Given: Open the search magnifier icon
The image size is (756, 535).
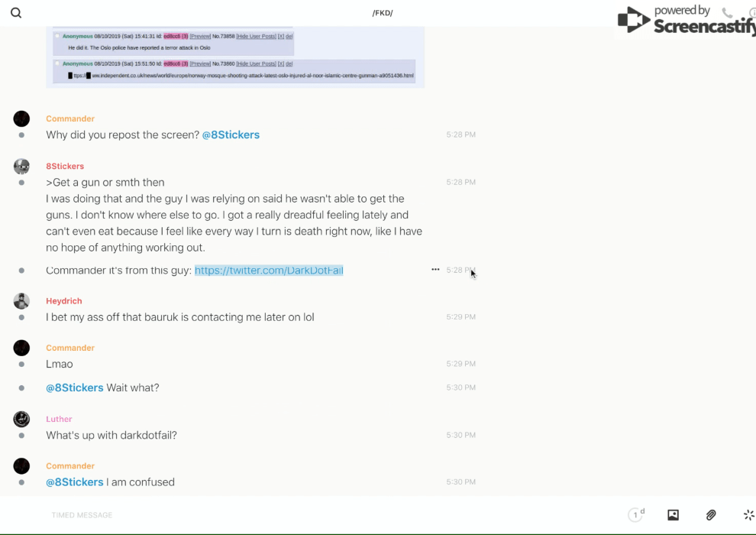Looking at the screenshot, I should [x=16, y=13].
